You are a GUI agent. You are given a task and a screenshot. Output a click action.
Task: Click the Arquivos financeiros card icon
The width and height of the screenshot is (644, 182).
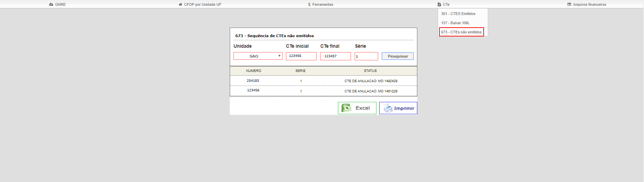point(569,4)
